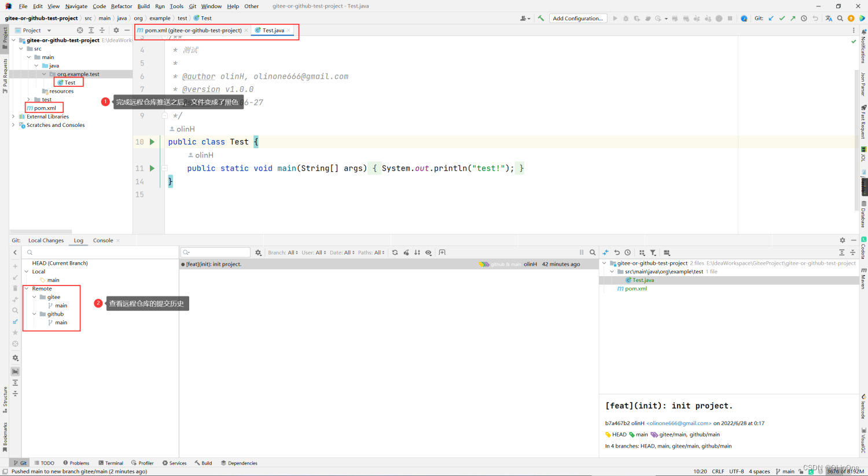Collapse the gitee remote folder
868x476 pixels.
(34, 297)
